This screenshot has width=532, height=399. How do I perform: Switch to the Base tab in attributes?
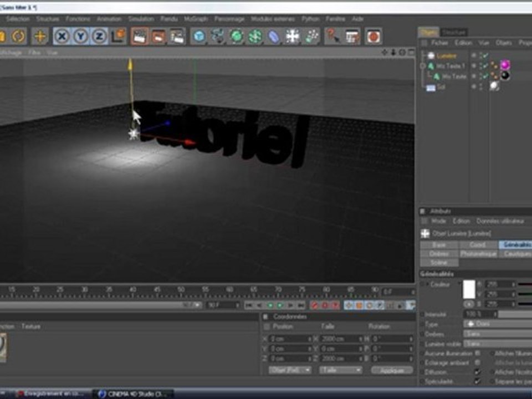tap(439, 244)
